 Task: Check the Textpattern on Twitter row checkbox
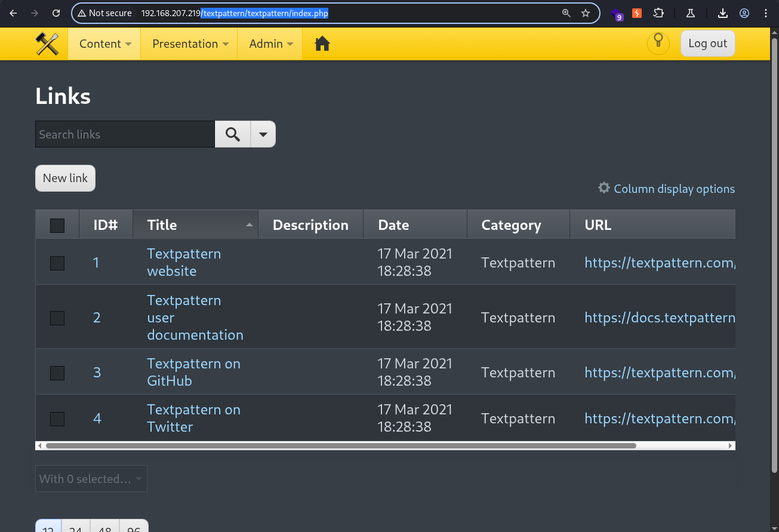point(57,419)
